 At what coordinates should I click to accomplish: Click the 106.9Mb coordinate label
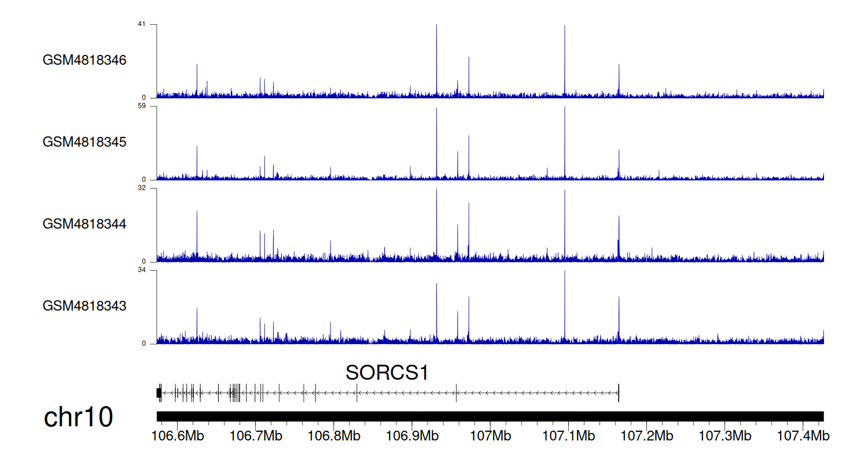(411, 435)
